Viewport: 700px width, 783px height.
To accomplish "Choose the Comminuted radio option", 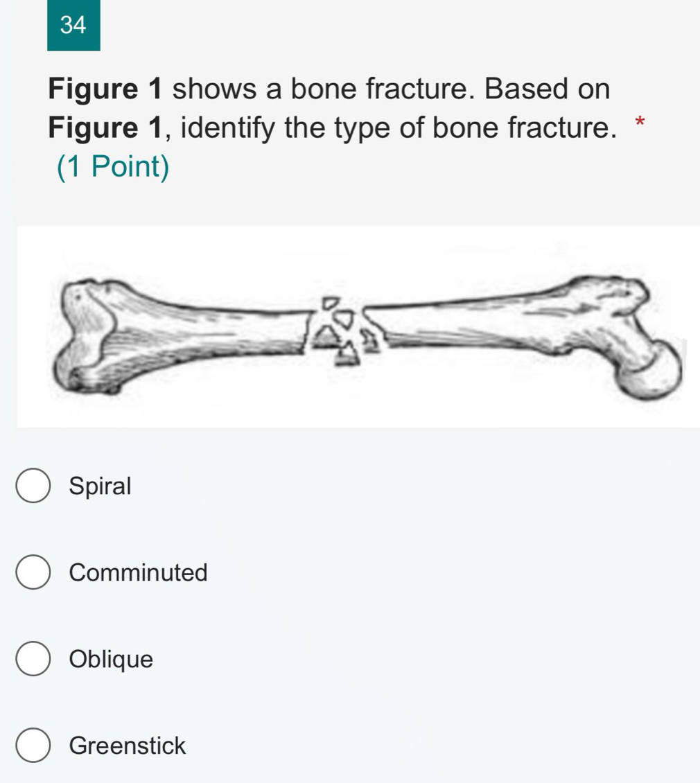I will coord(33,572).
